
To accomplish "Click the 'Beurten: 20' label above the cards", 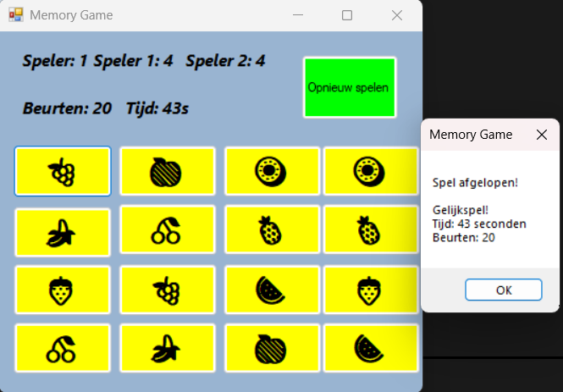I will pyautogui.click(x=67, y=108).
